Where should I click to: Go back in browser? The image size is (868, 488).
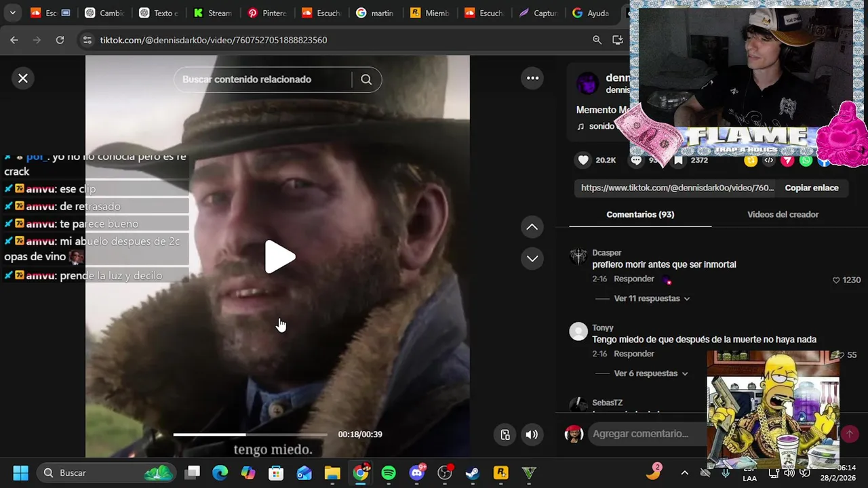coord(14,40)
